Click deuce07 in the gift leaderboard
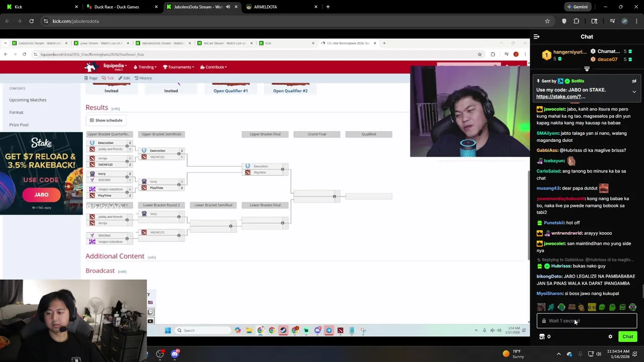Viewport: 644px width, 362px height. (x=607, y=59)
